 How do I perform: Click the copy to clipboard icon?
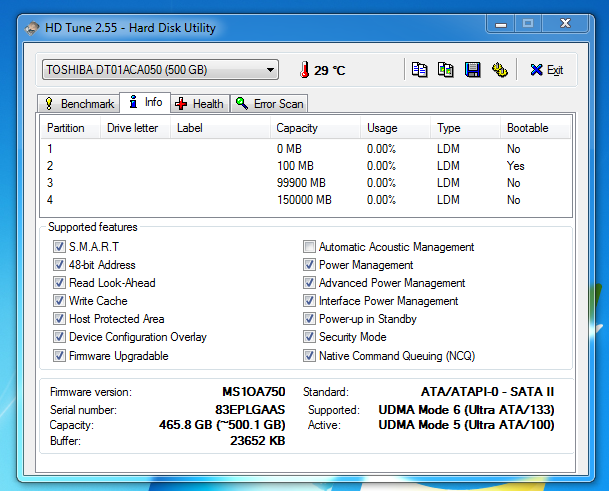tap(419, 70)
